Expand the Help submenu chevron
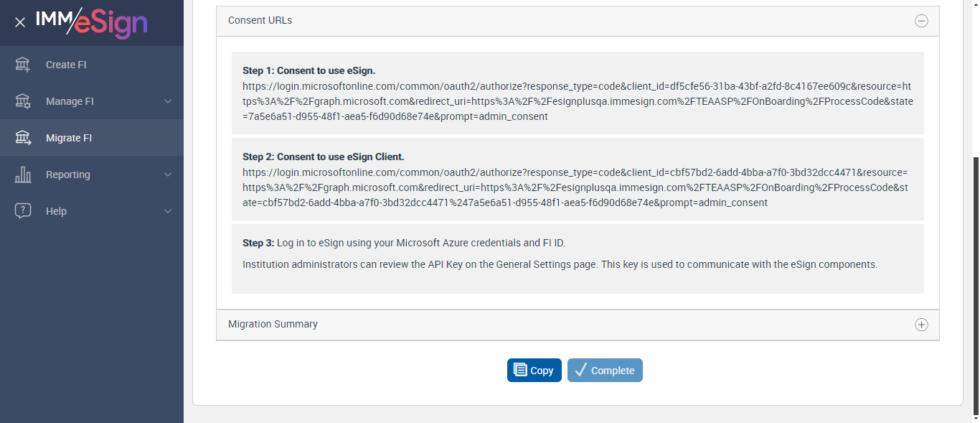 tap(168, 211)
